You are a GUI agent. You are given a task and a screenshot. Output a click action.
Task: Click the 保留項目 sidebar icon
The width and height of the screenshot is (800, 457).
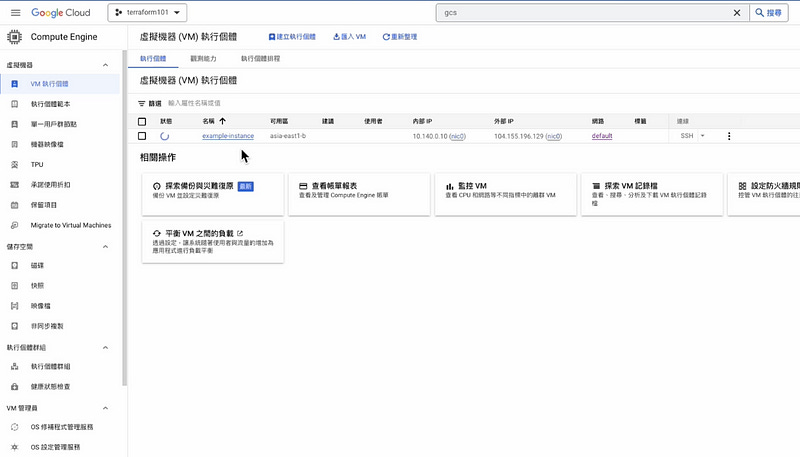[14, 205]
